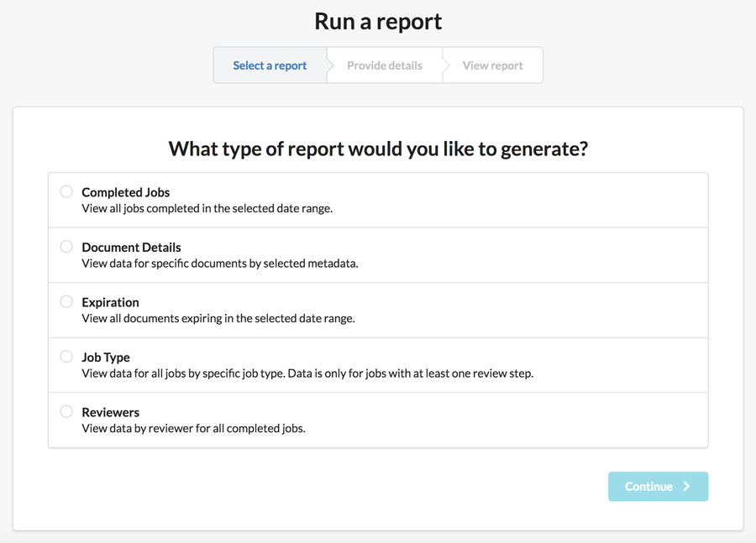Click 'View all jobs completed in the selected date range.'
756x543 pixels.
207,209
